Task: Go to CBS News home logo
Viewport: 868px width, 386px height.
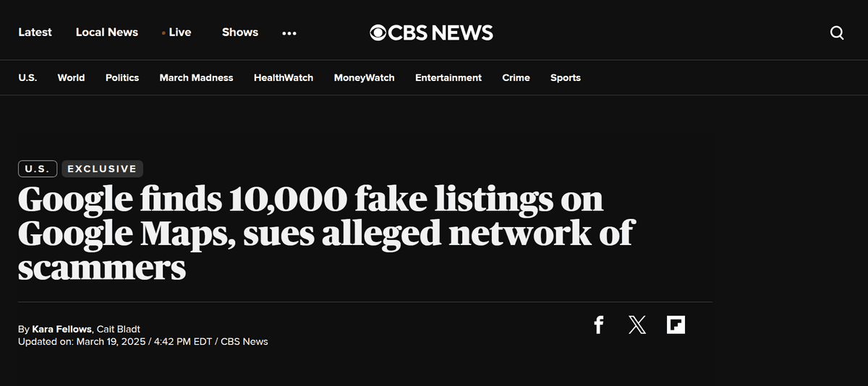Action: click(x=431, y=33)
